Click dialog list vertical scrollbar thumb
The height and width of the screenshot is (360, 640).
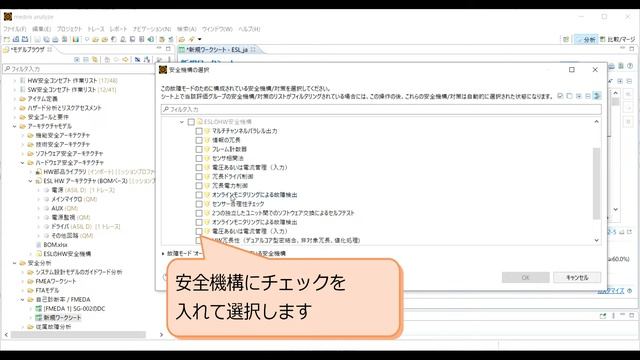tap(596, 184)
